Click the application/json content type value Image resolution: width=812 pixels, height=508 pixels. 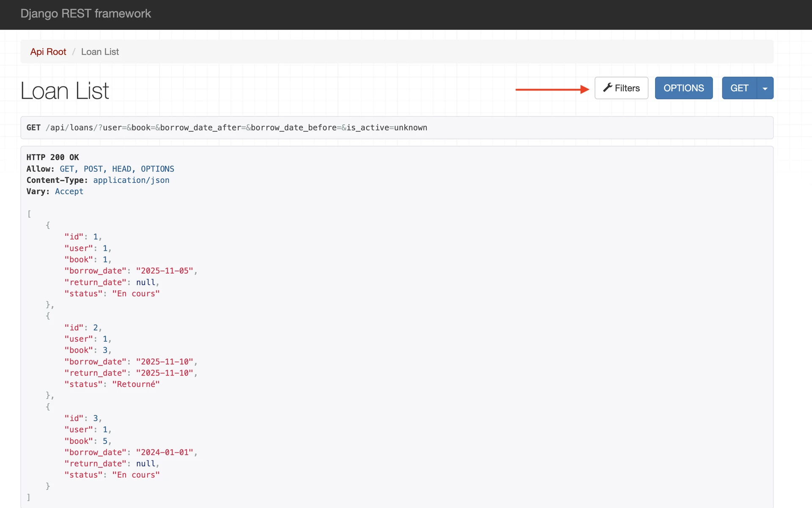coord(131,180)
